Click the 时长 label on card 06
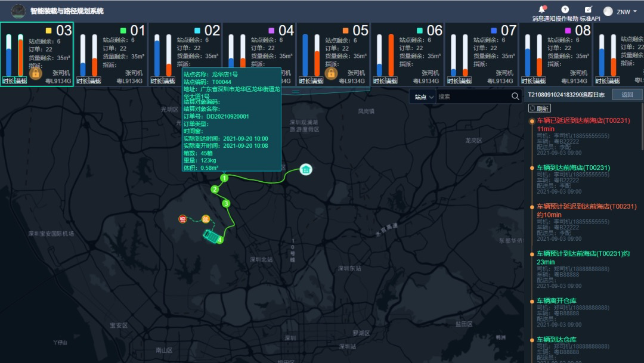The width and height of the screenshot is (644, 363). click(x=379, y=81)
